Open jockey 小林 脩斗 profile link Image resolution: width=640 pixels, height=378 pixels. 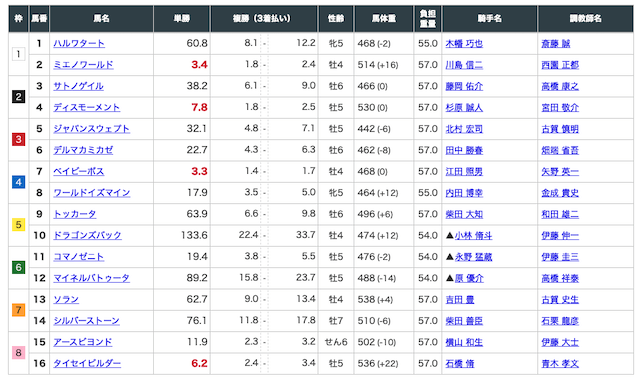point(473,236)
